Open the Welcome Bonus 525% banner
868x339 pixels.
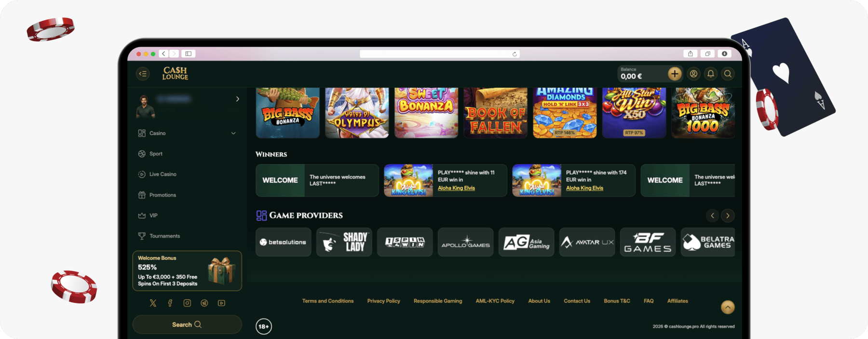pyautogui.click(x=187, y=271)
